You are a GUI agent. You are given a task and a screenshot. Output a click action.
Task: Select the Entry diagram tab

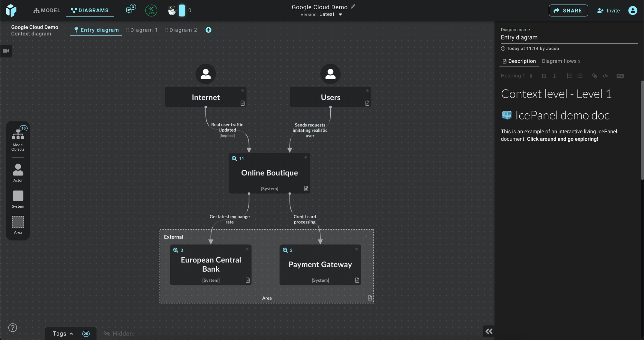coord(96,30)
